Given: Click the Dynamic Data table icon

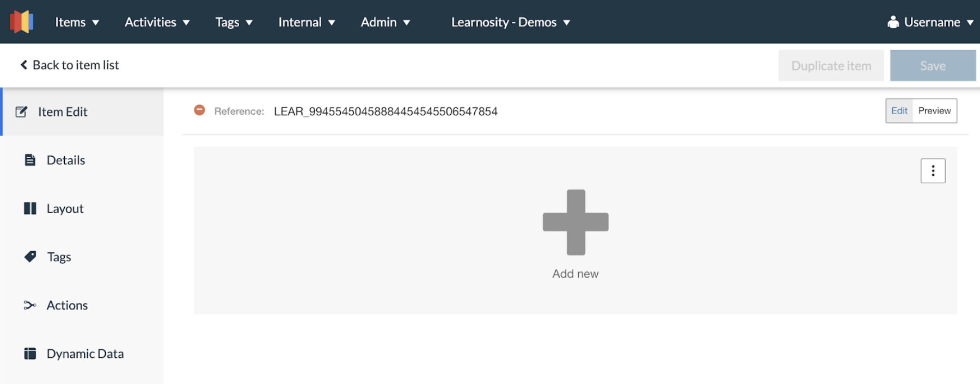Looking at the screenshot, I should pyautogui.click(x=30, y=354).
